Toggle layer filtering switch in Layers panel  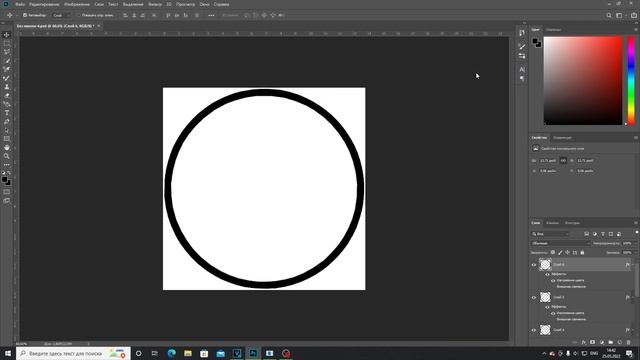(x=637, y=232)
